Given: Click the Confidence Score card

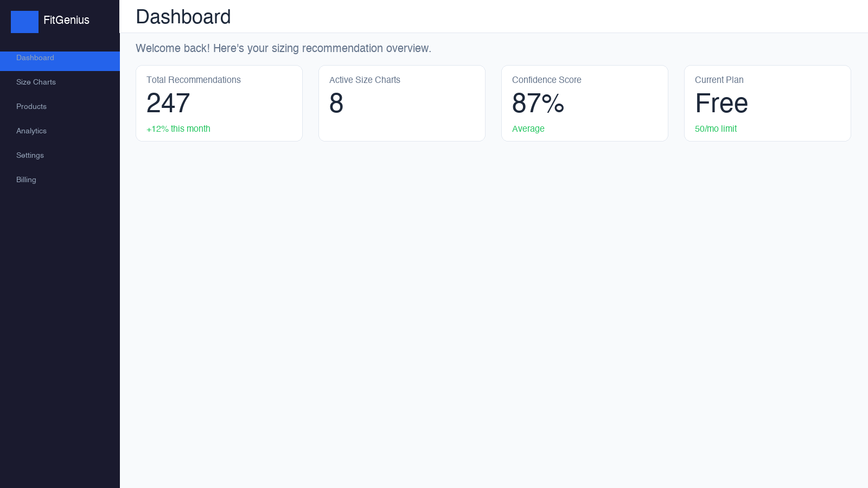Looking at the screenshot, I should pos(584,103).
